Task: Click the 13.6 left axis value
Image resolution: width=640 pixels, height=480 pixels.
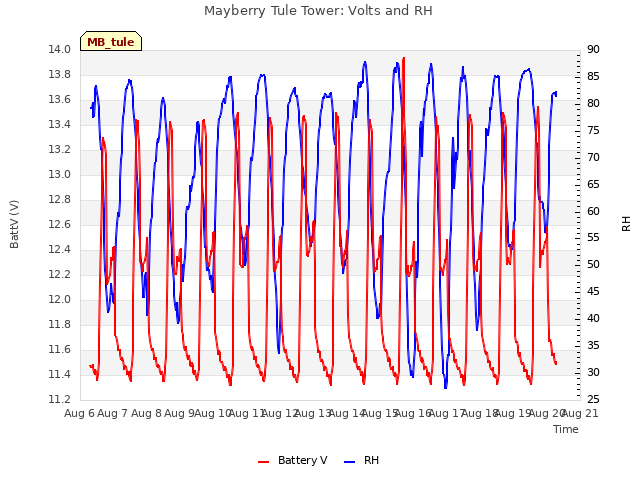Action: pos(60,100)
